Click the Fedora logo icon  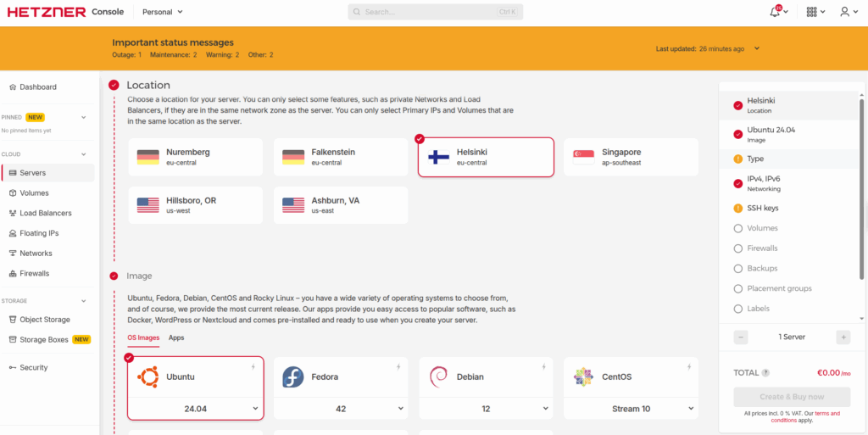292,376
